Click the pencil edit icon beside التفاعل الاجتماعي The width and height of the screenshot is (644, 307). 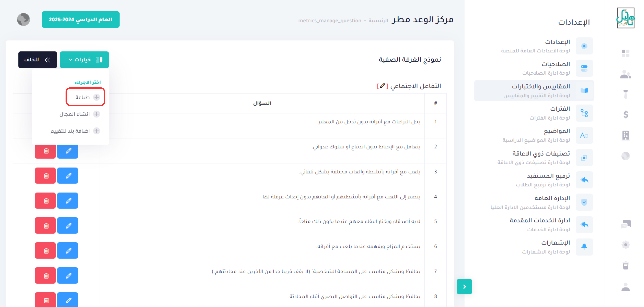coord(383,86)
